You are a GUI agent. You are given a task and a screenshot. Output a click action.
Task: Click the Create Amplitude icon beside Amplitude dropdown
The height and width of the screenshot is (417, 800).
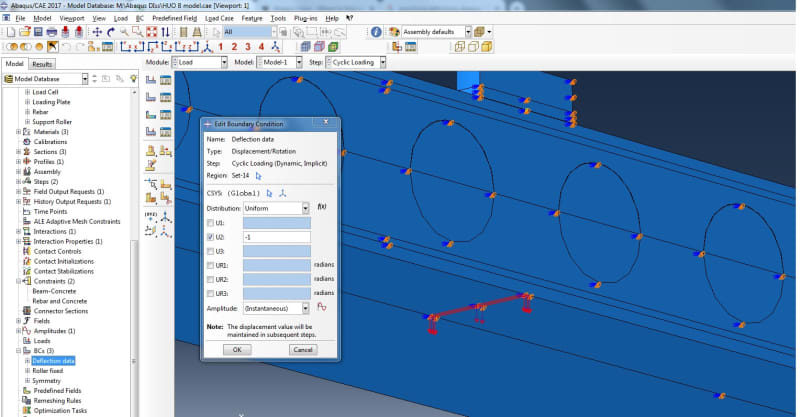click(321, 307)
